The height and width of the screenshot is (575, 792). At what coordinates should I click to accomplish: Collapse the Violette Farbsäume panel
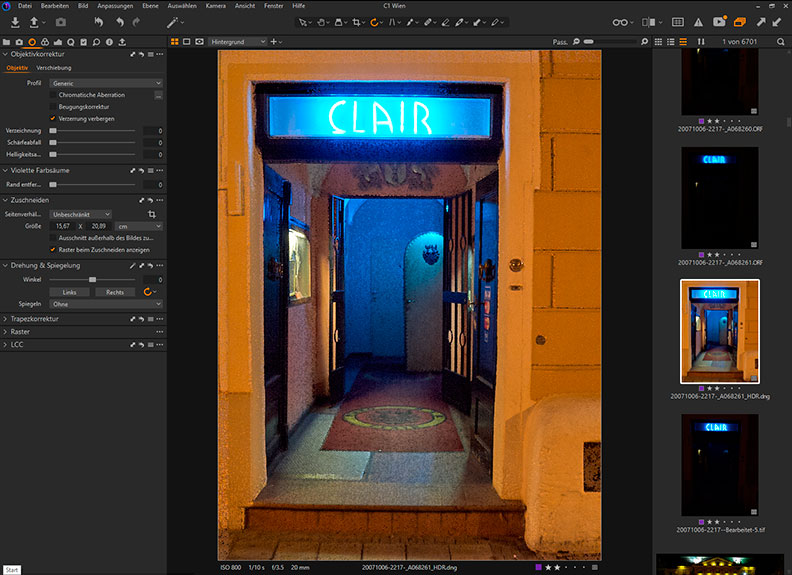tap(5, 170)
